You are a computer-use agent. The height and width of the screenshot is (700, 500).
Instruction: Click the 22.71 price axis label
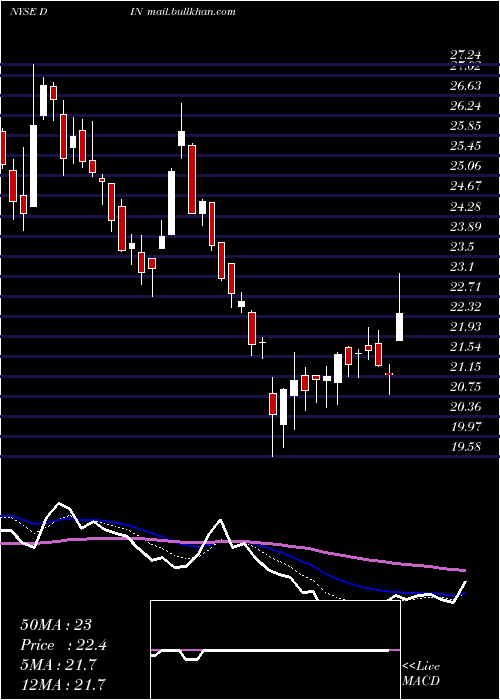tap(465, 286)
